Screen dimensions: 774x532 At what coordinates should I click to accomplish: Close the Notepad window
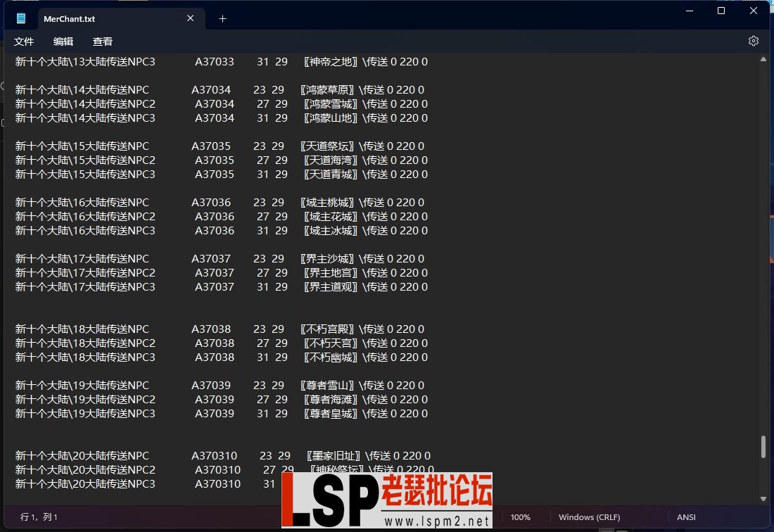tap(754, 11)
